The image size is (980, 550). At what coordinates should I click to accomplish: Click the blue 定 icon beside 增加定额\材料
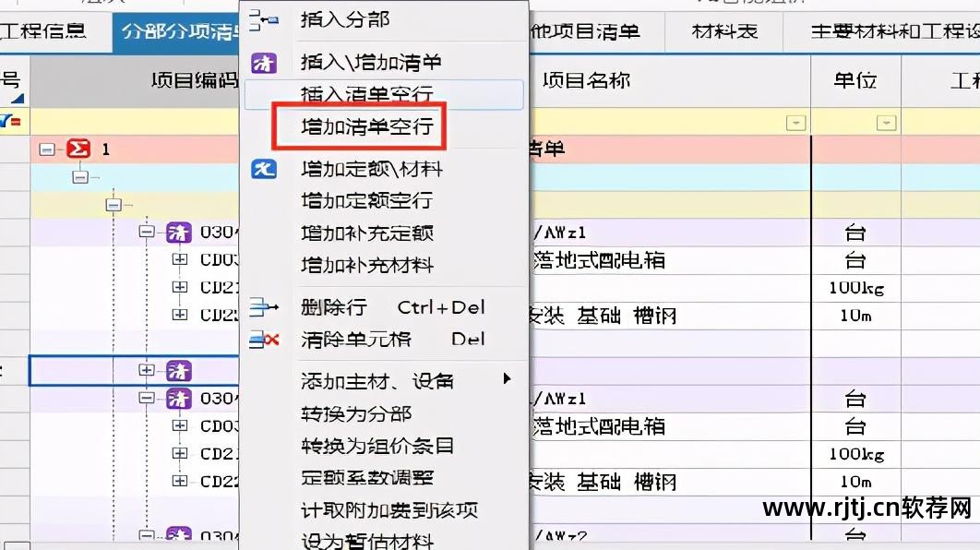tap(263, 169)
